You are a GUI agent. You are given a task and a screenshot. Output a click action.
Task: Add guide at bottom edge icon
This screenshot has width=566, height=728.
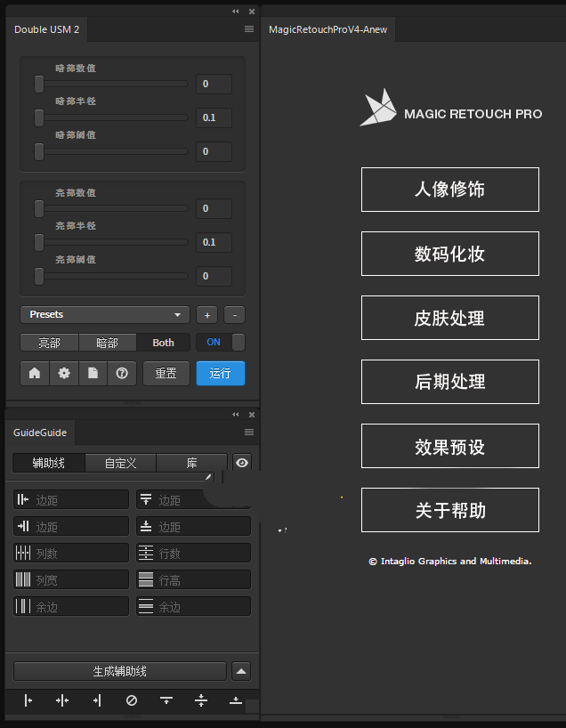236,700
